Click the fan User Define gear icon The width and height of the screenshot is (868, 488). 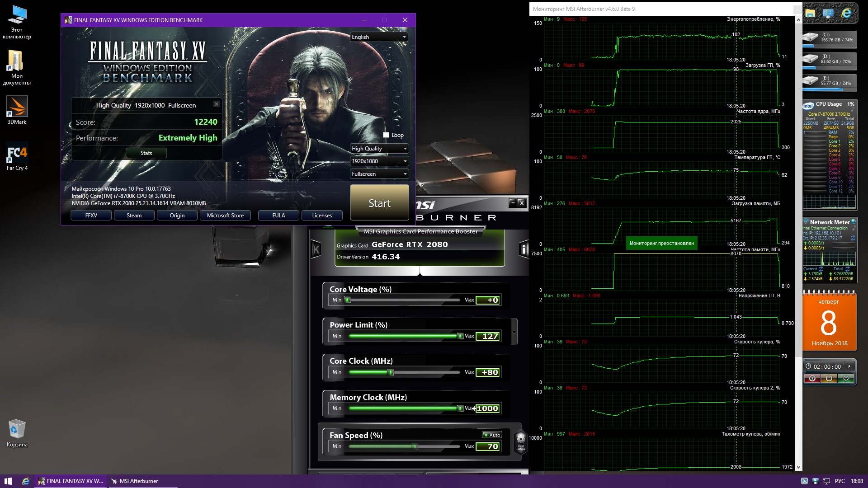point(521,440)
